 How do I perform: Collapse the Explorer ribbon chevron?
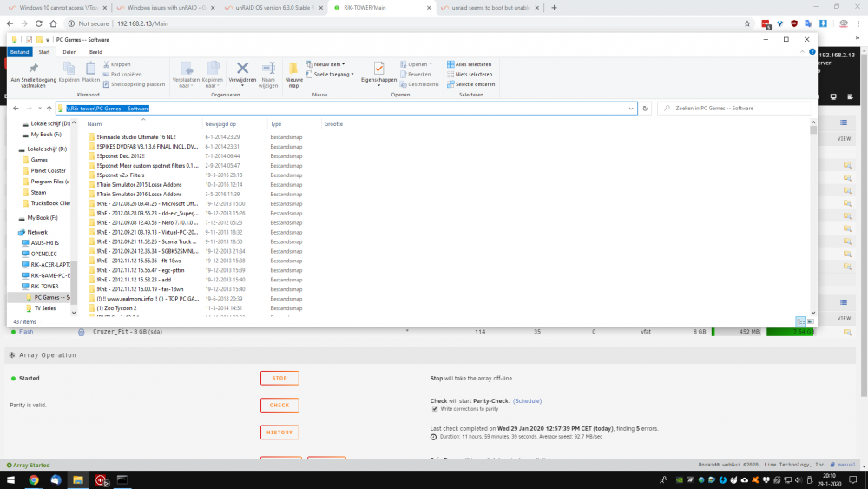(802, 51)
